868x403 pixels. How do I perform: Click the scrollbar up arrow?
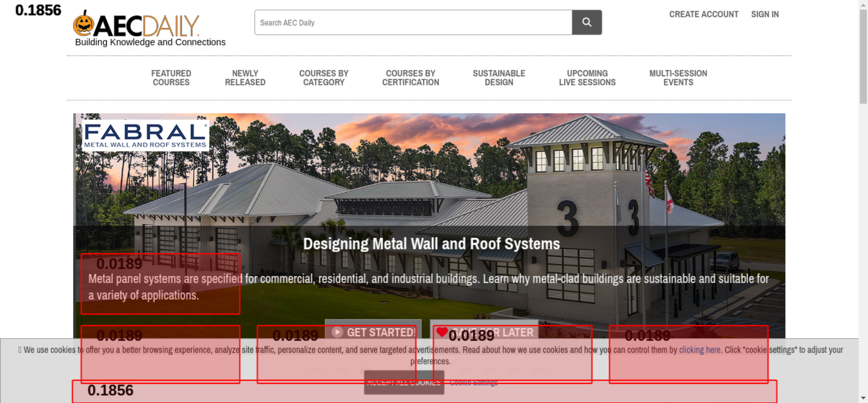click(863, 4)
